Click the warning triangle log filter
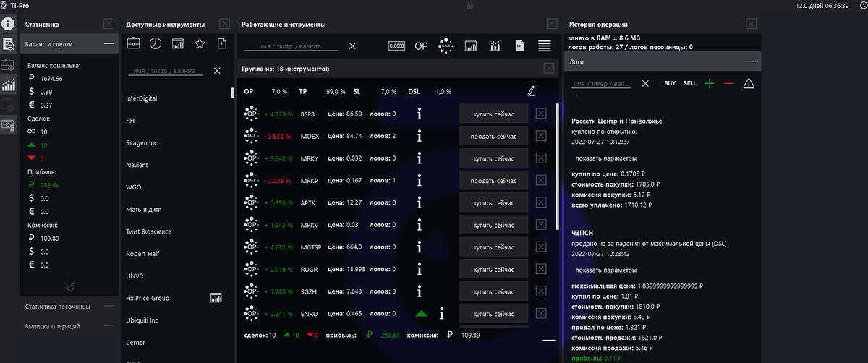 click(749, 84)
